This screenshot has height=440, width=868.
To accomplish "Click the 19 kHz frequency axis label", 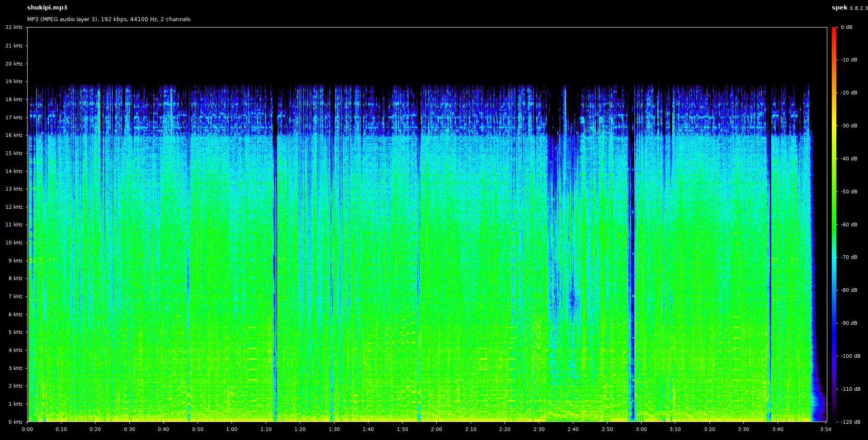I will click(x=14, y=81).
